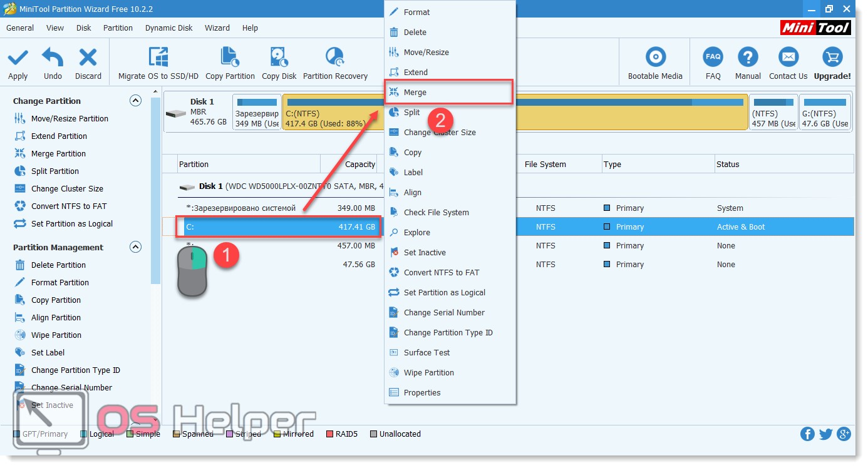The width and height of the screenshot is (868, 468).
Task: Launch the Copy Disk tool
Action: pyautogui.click(x=279, y=58)
